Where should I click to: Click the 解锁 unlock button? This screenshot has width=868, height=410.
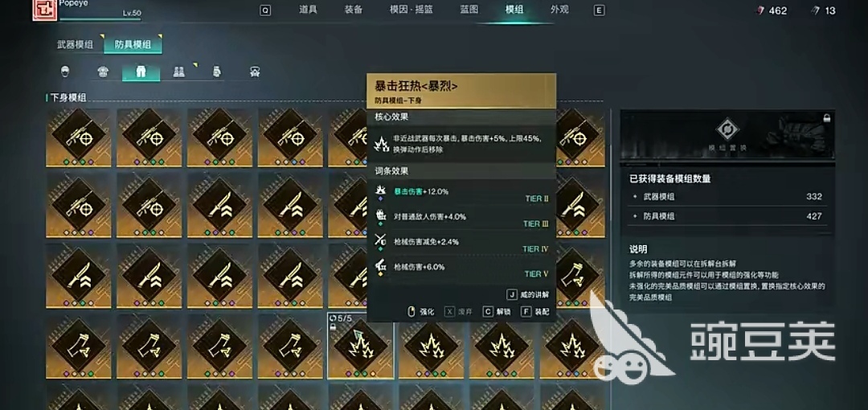[497, 312]
